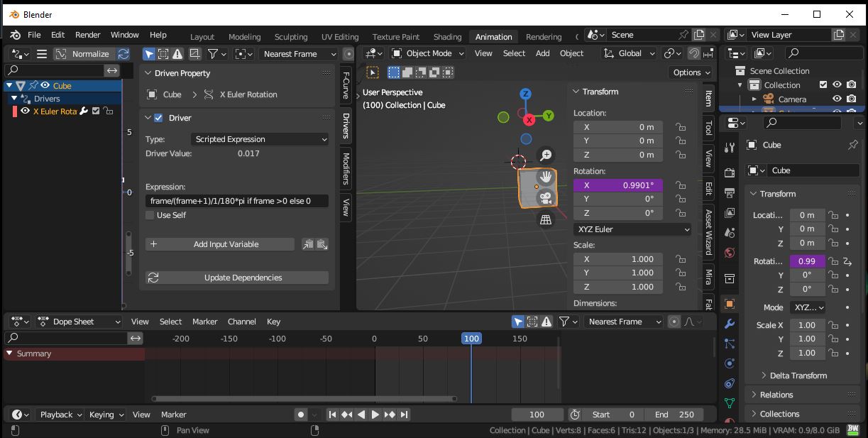The width and height of the screenshot is (868, 438).
Task: Open the Modifier properties wrench tab
Action: tap(730, 324)
